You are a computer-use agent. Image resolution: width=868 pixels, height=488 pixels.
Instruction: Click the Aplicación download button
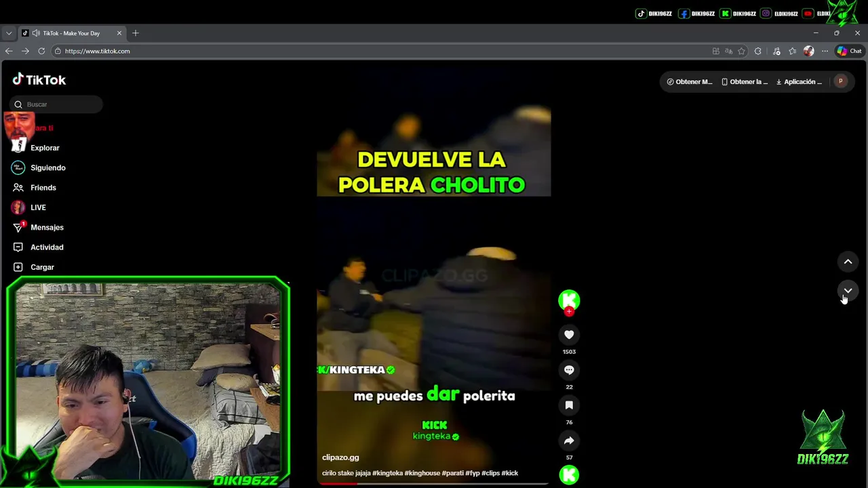tap(800, 82)
